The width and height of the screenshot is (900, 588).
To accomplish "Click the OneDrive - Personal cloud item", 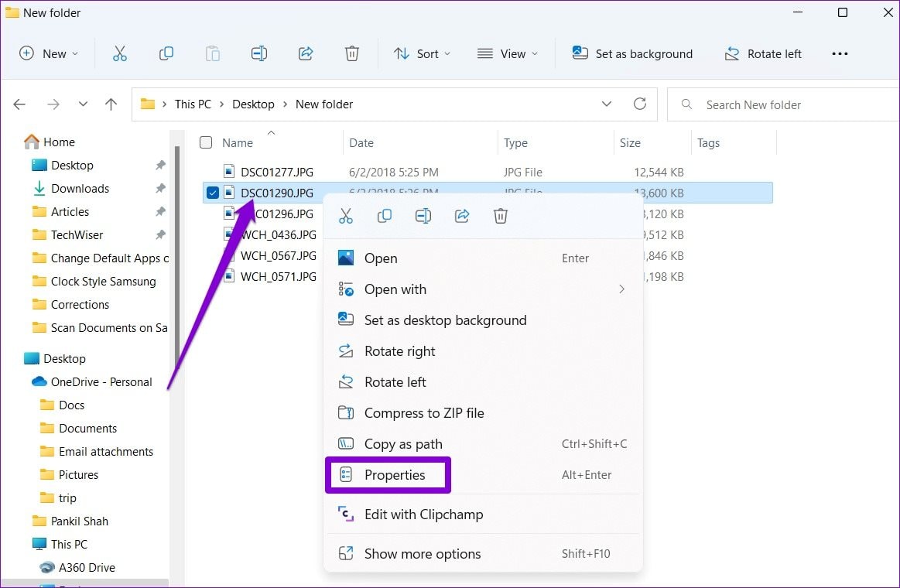I will pyautogui.click(x=92, y=382).
